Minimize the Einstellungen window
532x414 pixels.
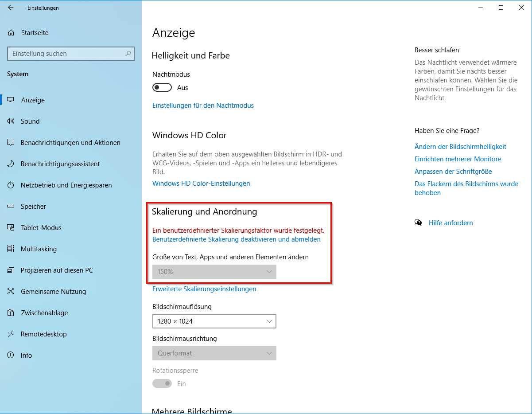(x=481, y=8)
